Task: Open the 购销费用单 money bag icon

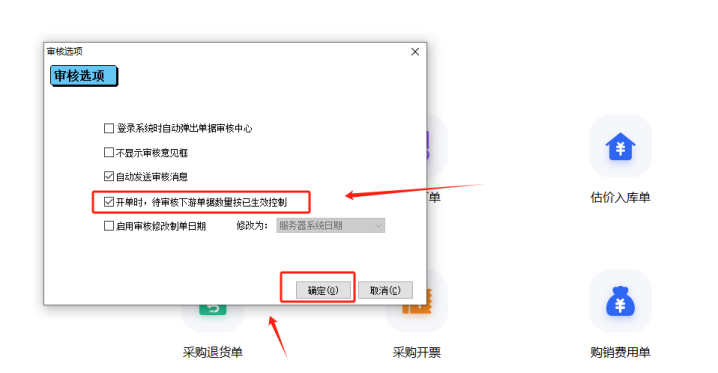Action: pyautogui.click(x=620, y=301)
